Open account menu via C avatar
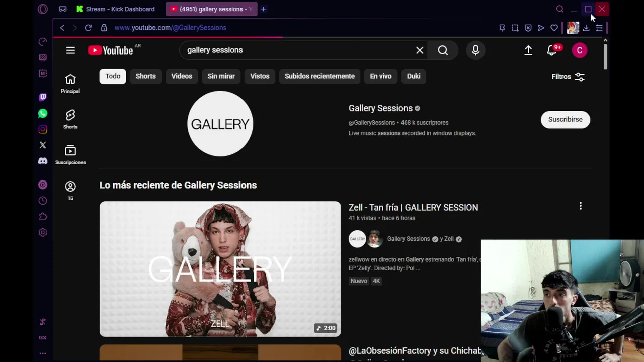This screenshot has height=362, width=644. coord(580,50)
